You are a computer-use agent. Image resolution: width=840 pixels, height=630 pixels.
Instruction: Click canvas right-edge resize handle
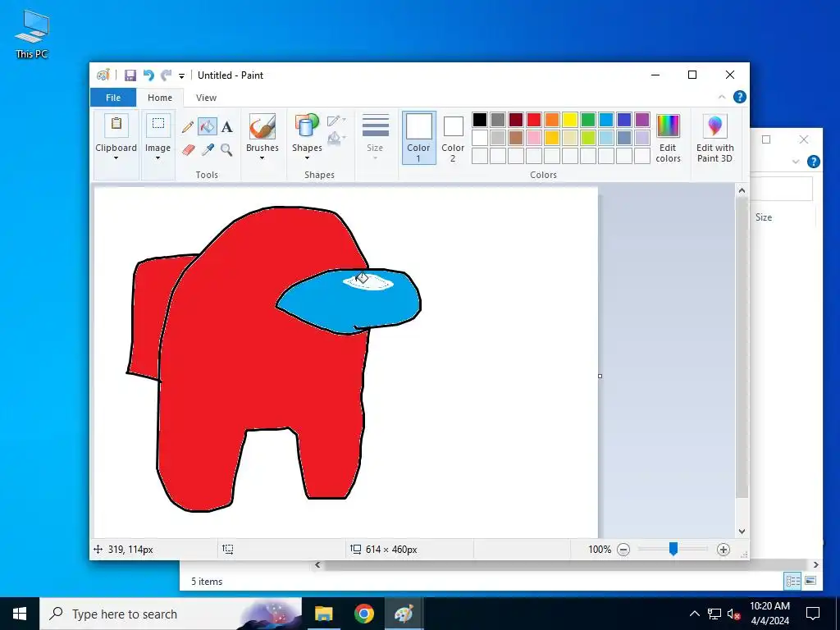click(600, 376)
